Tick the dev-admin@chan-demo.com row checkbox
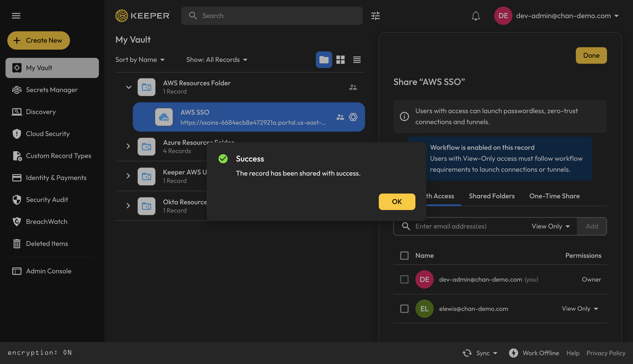 pyautogui.click(x=404, y=279)
